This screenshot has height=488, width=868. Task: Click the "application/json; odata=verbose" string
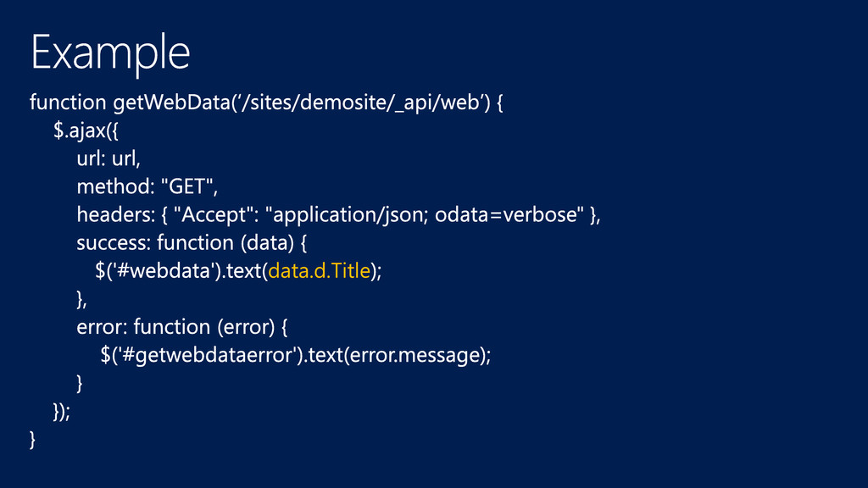point(430,215)
